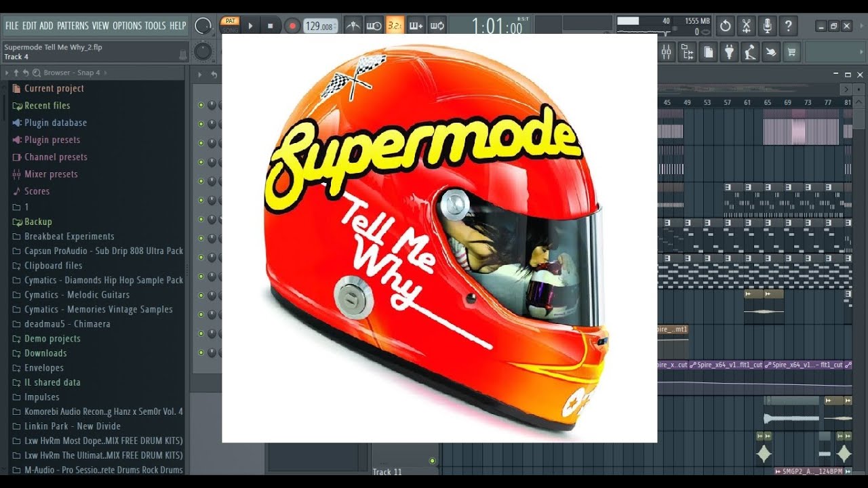Toggle loop recording
868x488 pixels.
click(437, 26)
